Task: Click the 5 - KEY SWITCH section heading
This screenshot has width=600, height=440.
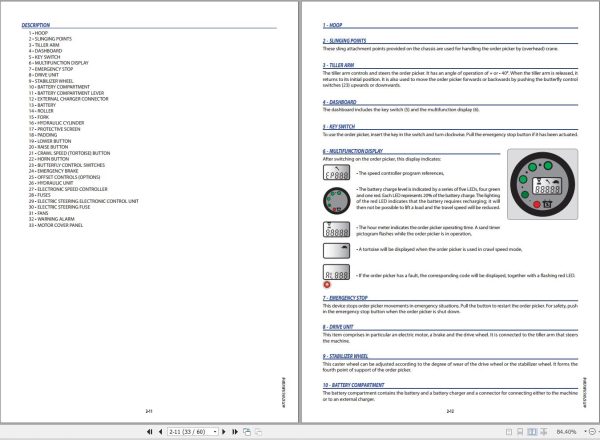Action: tap(339, 127)
